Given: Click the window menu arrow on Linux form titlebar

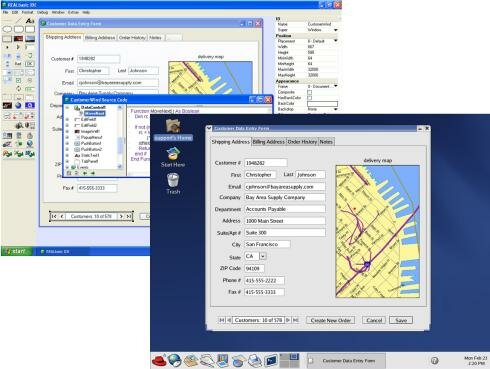Looking at the screenshot, I should click(209, 128).
